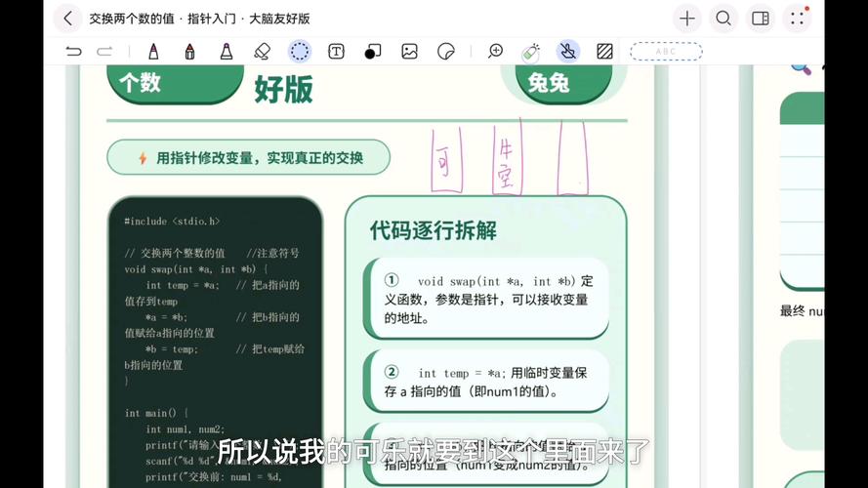This screenshot has width=868, height=488.
Task: Open the four-dot more options menu
Action: tap(797, 19)
